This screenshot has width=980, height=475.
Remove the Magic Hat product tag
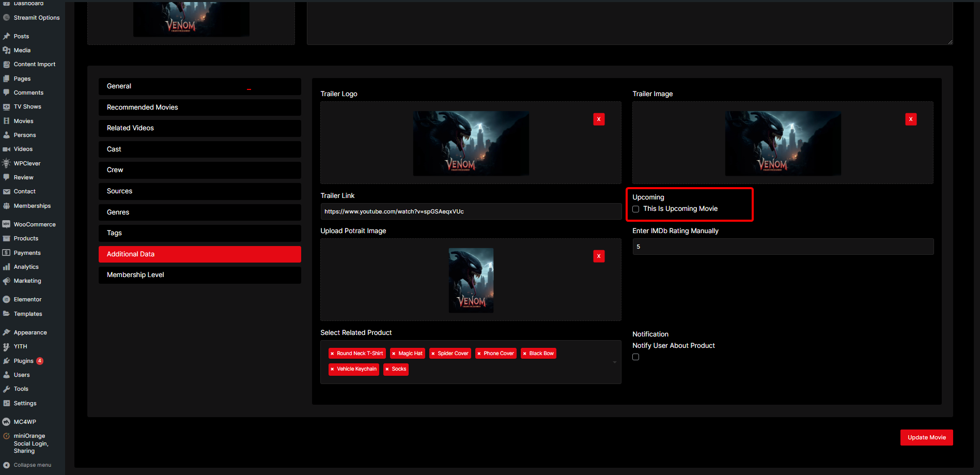(x=394, y=354)
